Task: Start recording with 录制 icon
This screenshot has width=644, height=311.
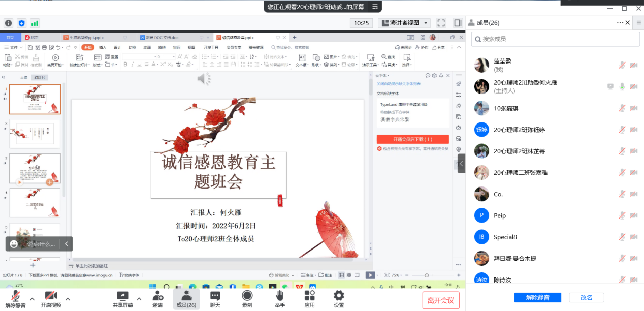Action: pos(247,296)
